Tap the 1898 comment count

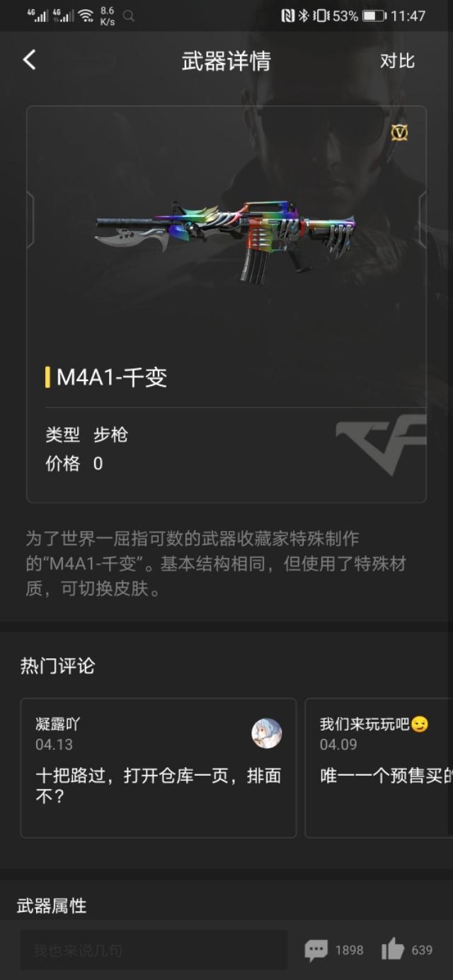pyautogui.click(x=349, y=950)
